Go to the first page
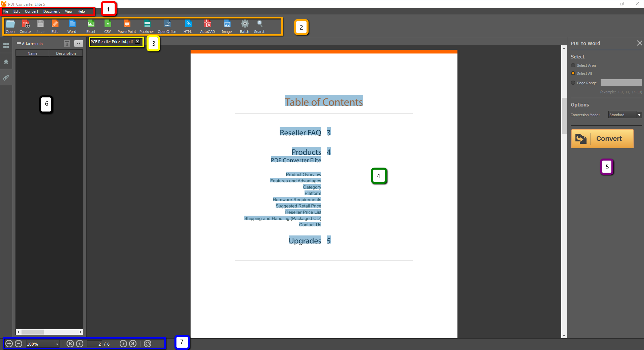The image size is (644, 350). (x=70, y=344)
